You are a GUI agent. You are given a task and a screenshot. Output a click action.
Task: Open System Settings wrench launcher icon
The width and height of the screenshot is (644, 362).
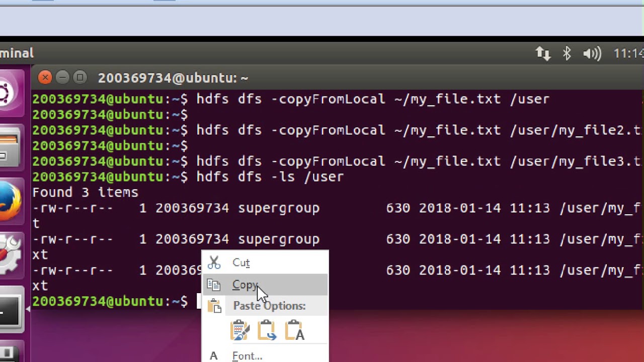(x=10, y=256)
